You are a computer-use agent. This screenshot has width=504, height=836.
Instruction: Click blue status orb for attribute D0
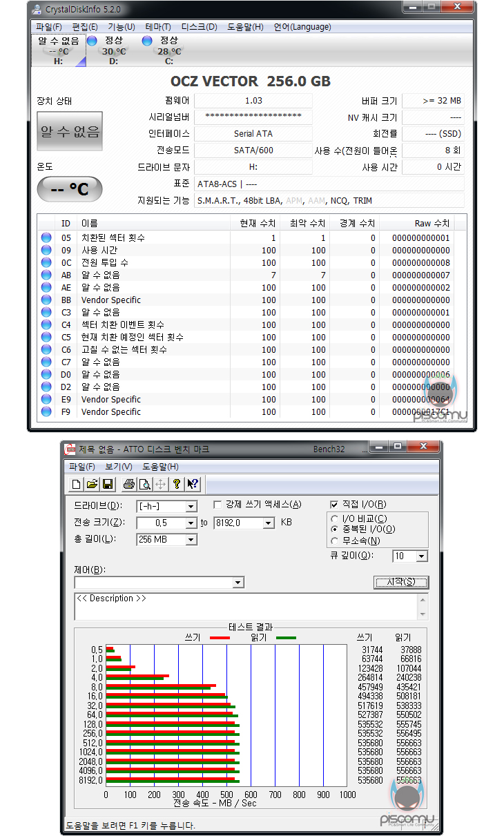tap(46, 374)
